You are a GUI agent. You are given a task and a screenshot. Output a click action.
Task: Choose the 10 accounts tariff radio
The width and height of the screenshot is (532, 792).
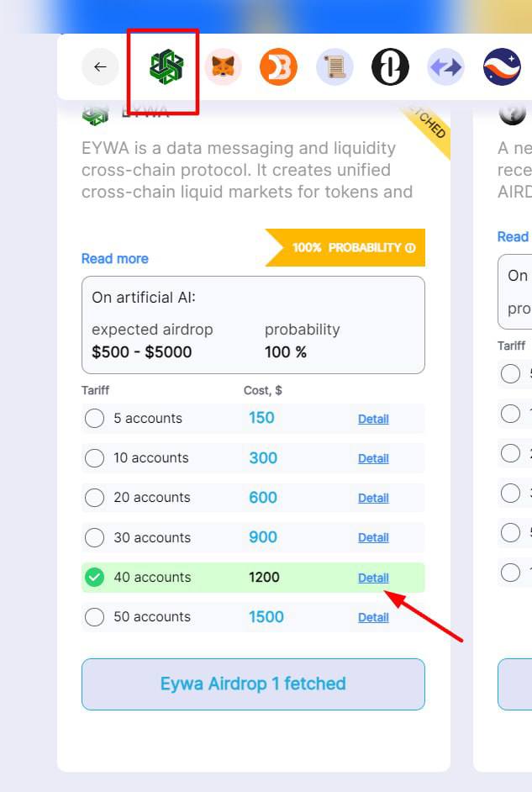94,458
